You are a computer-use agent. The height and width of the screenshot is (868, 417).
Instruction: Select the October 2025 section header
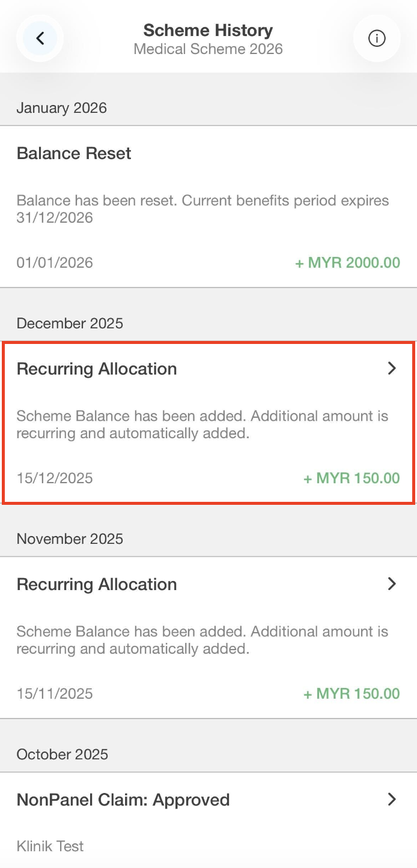tap(62, 755)
